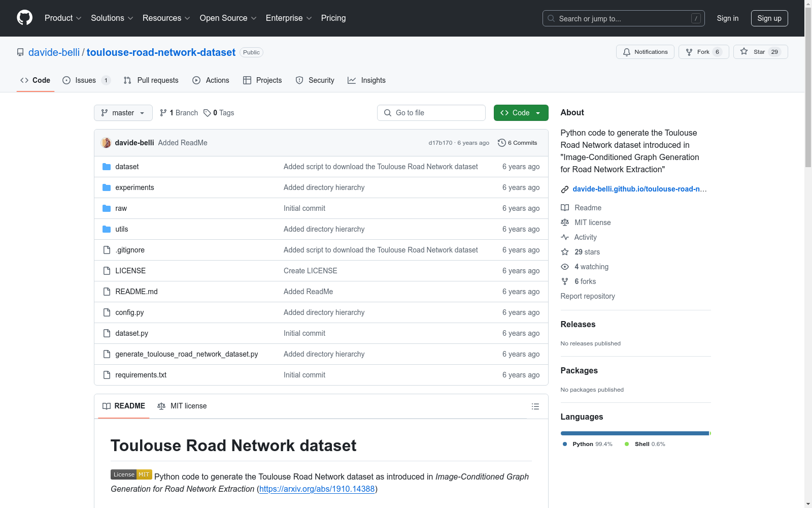Click the star icon in Star button
This screenshot has width=812, height=508.
click(744, 51)
